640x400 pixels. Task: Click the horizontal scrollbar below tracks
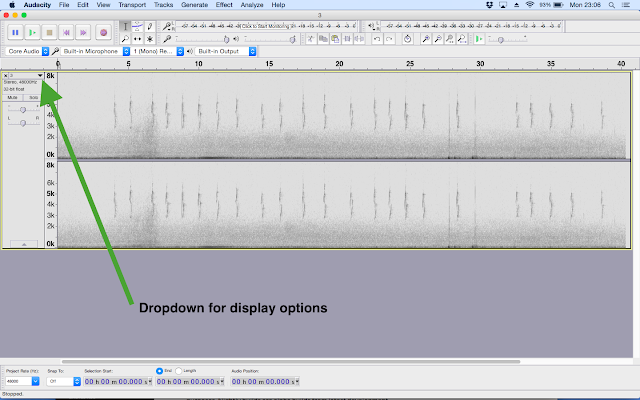[x=291, y=362]
